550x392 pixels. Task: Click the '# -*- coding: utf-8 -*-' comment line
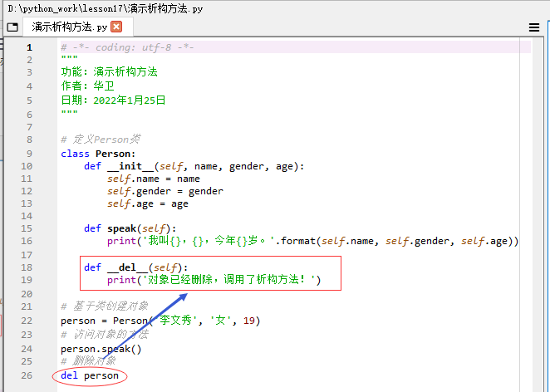click(x=127, y=47)
